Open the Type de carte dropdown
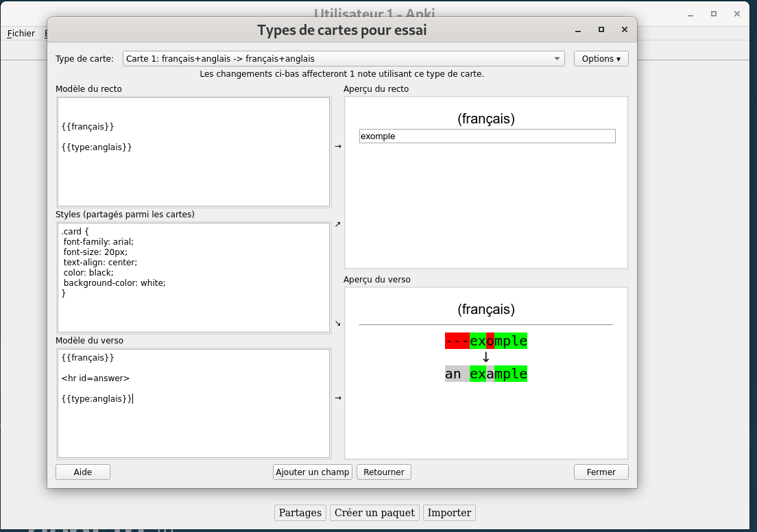Viewport: 757px width, 532px height. (x=344, y=59)
